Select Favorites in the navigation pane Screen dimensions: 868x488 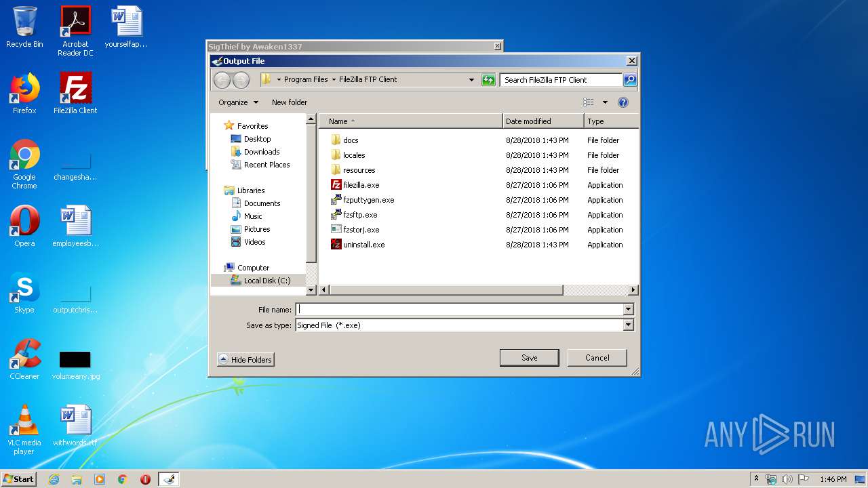point(252,126)
